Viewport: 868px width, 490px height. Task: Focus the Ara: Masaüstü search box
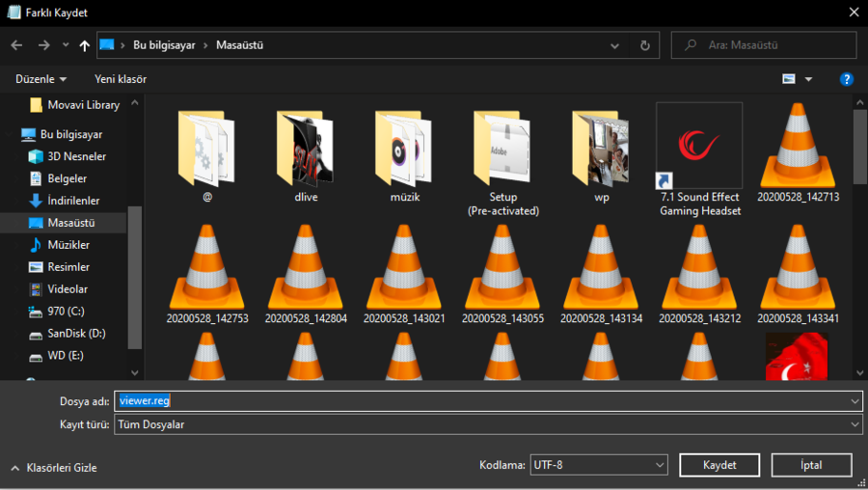tap(764, 45)
